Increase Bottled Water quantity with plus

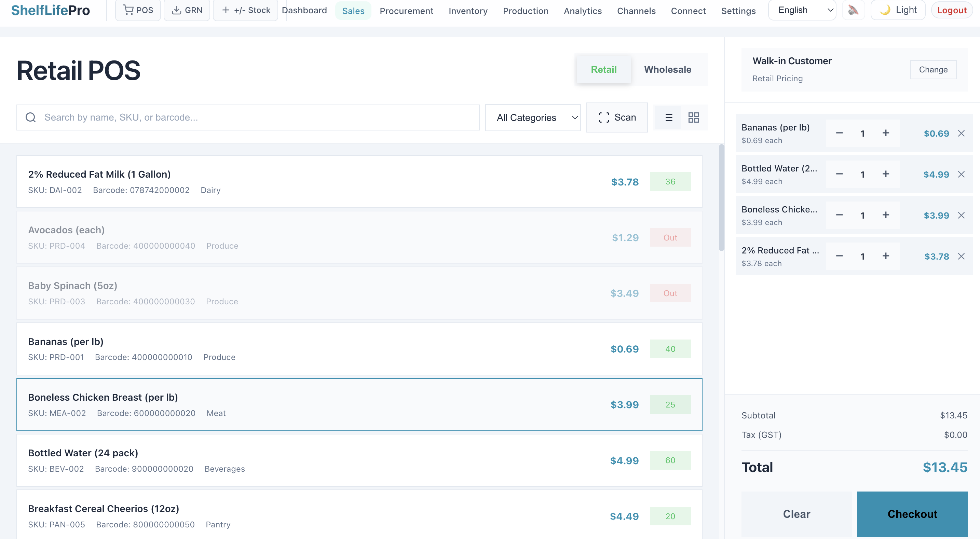[886, 174]
